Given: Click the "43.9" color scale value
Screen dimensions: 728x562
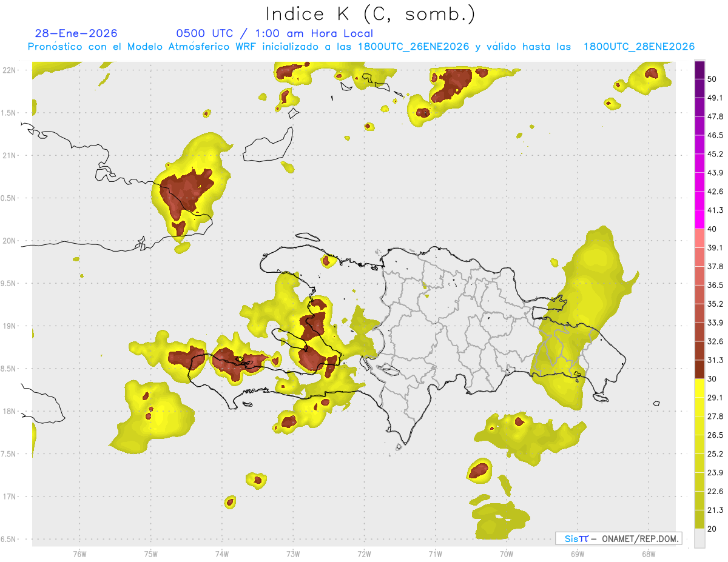Looking at the screenshot, I should 715,173.
